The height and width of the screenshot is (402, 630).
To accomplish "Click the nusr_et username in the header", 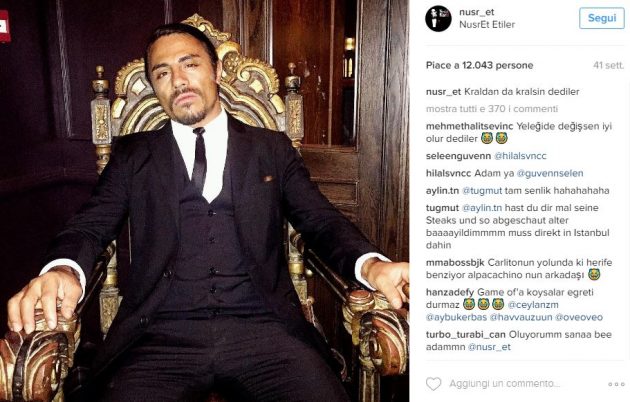I will [x=474, y=12].
